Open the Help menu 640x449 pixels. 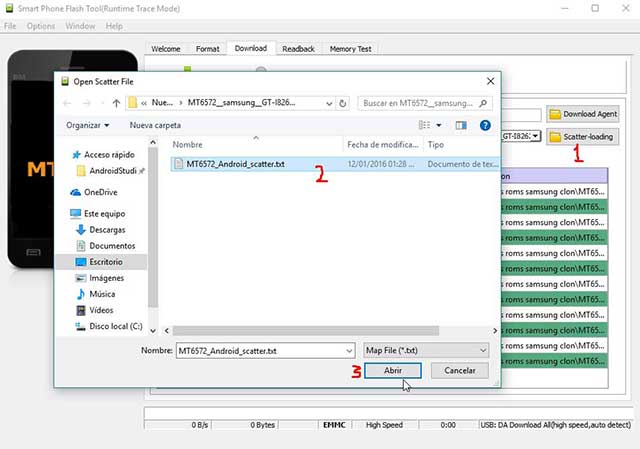114,26
